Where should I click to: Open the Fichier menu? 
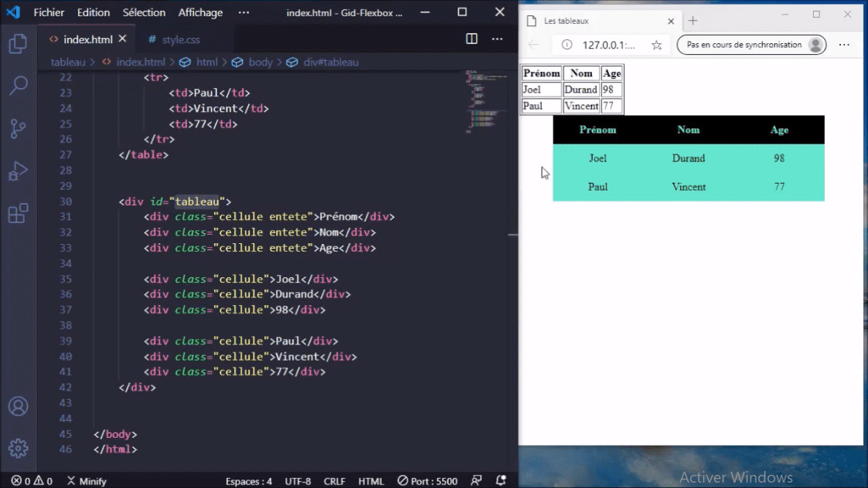[x=49, y=12]
